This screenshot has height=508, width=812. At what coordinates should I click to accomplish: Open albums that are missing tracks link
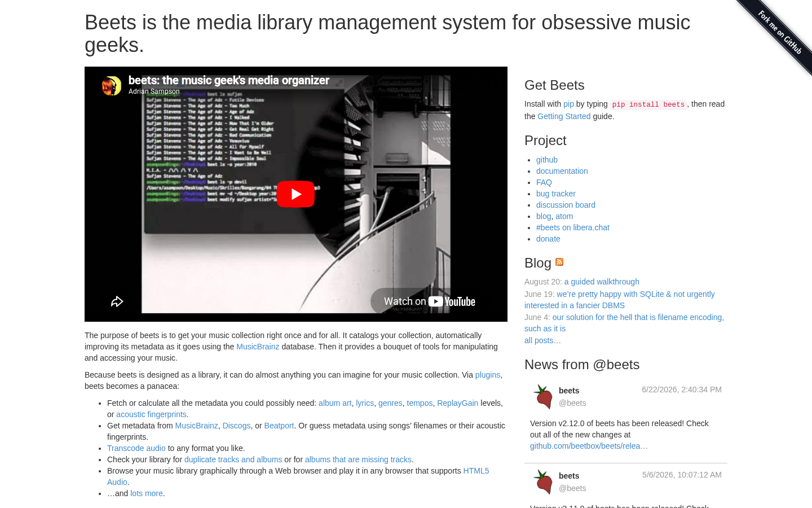tap(358, 459)
